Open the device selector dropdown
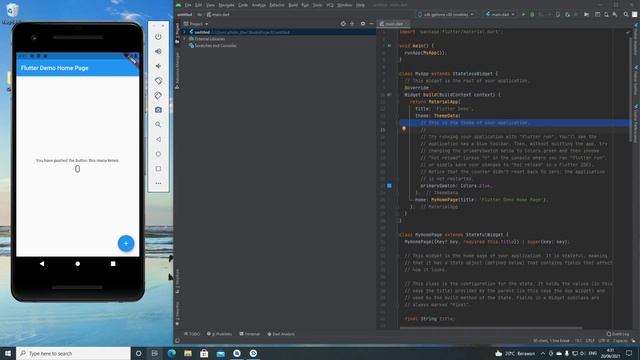 pyautogui.click(x=447, y=15)
